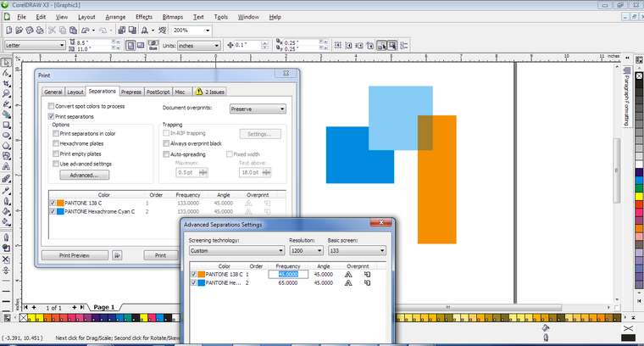The width and height of the screenshot is (644, 346).
Task: Uncheck PANTONE He... row in Advanced Separations
Action: [193, 282]
